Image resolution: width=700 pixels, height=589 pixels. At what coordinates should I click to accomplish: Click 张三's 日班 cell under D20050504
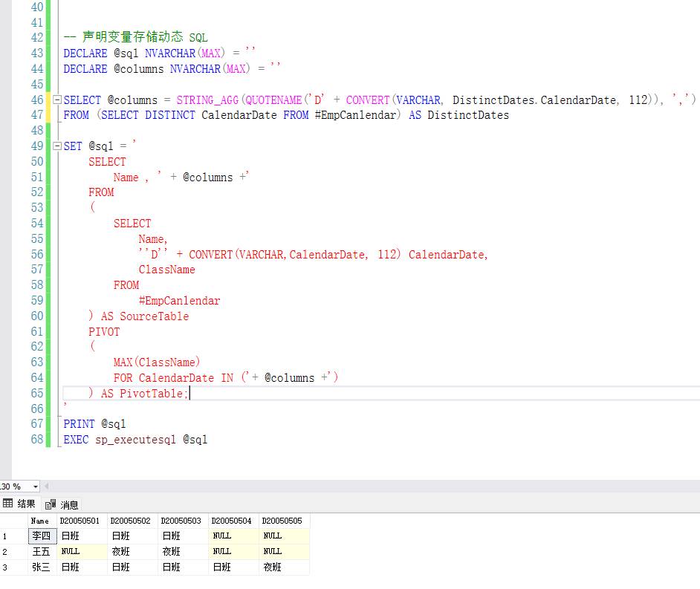(233, 567)
